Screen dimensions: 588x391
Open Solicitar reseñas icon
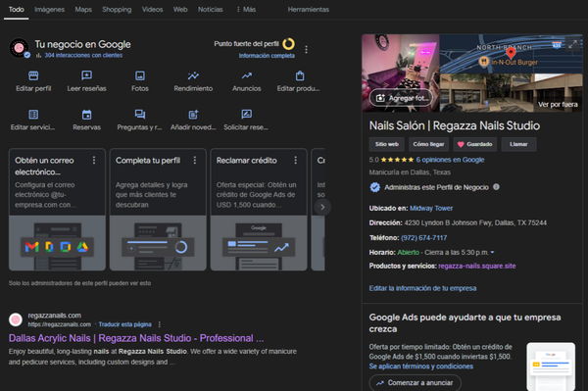click(246, 115)
